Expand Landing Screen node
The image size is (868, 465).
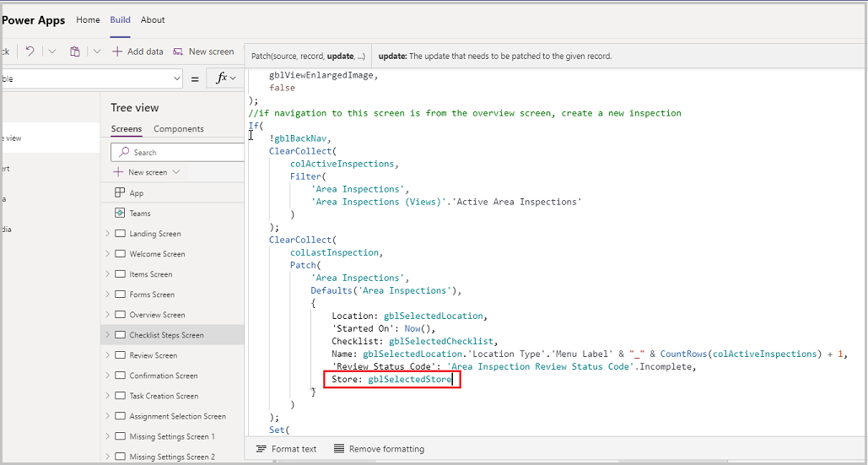click(x=107, y=234)
